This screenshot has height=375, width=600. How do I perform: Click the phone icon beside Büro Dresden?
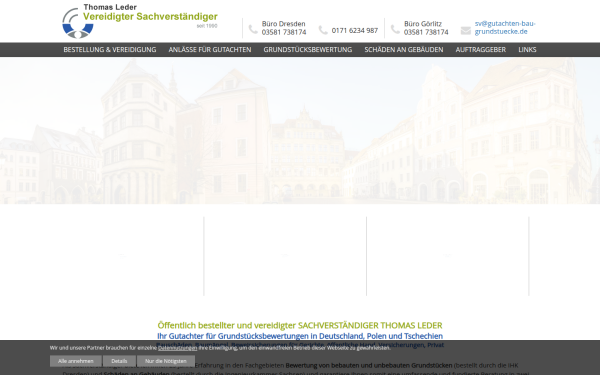tap(253, 29)
